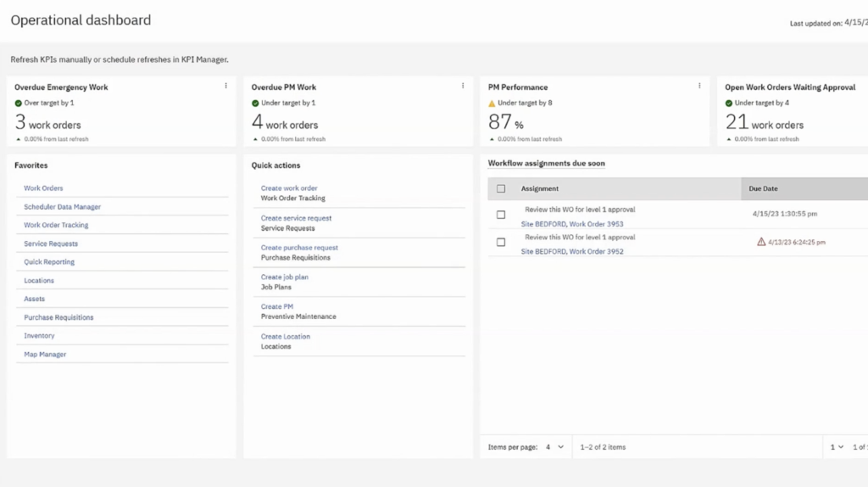
Task: Open Map Manager favorite
Action: click(x=45, y=355)
